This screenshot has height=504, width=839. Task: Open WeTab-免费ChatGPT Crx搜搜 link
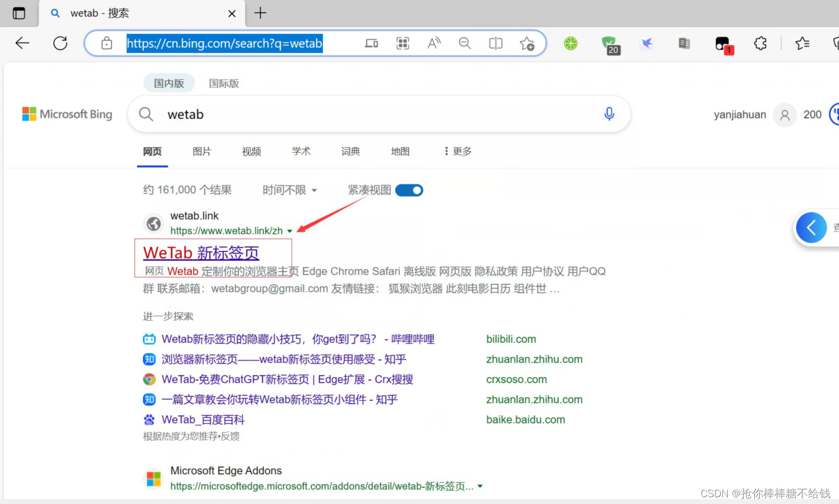click(287, 380)
